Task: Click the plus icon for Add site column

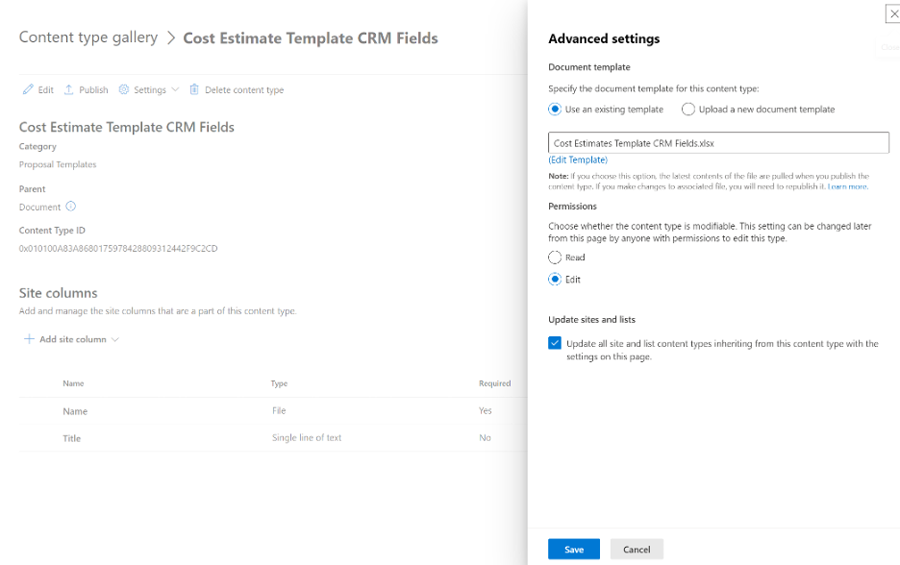Action: click(29, 339)
